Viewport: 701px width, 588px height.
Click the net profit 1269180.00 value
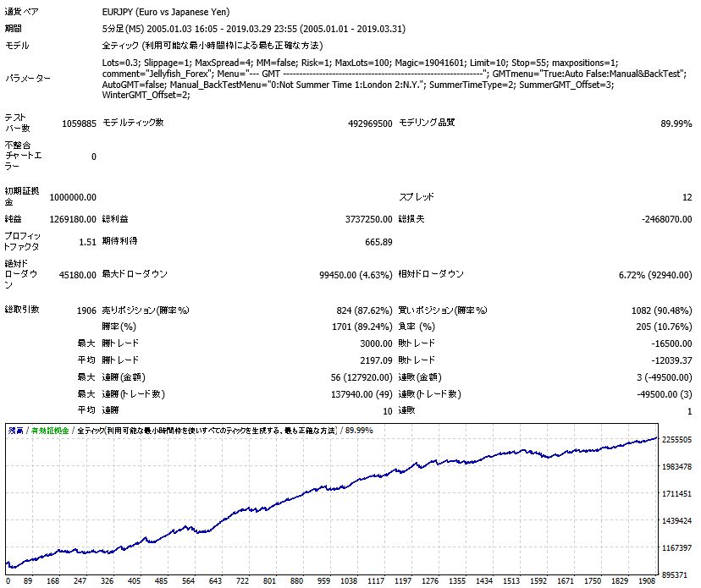73,219
